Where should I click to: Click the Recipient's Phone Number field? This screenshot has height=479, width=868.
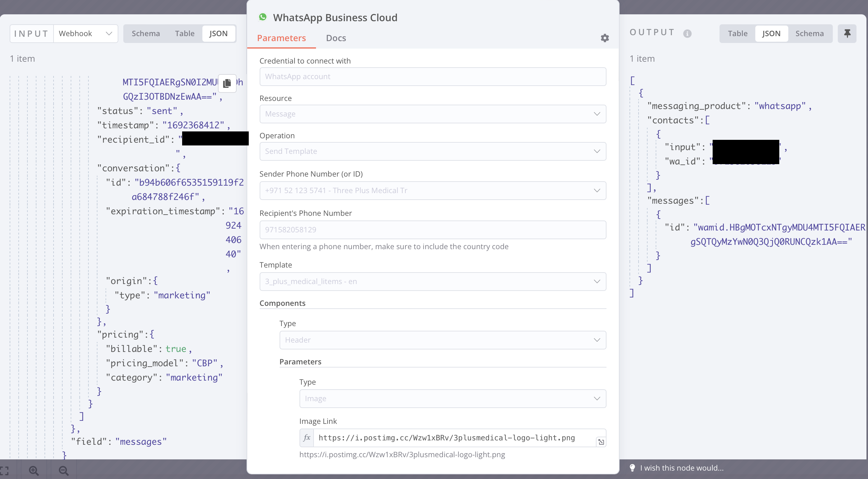[x=433, y=230]
